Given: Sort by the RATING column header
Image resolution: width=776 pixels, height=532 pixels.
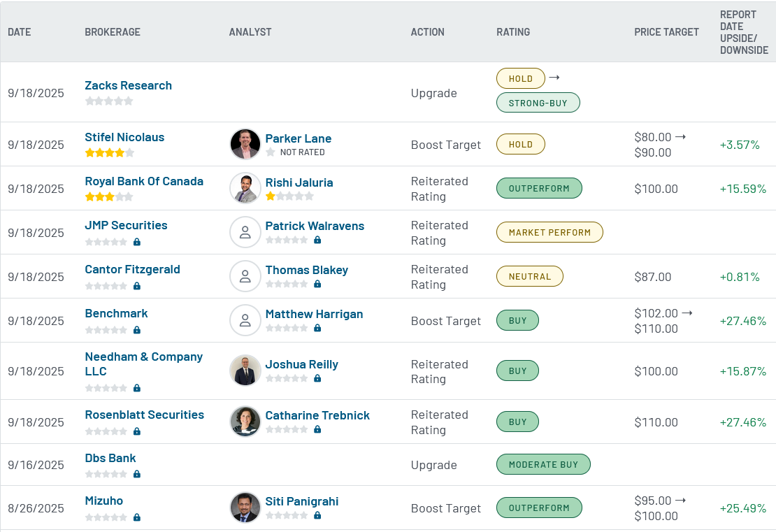Looking at the screenshot, I should coord(513,32).
